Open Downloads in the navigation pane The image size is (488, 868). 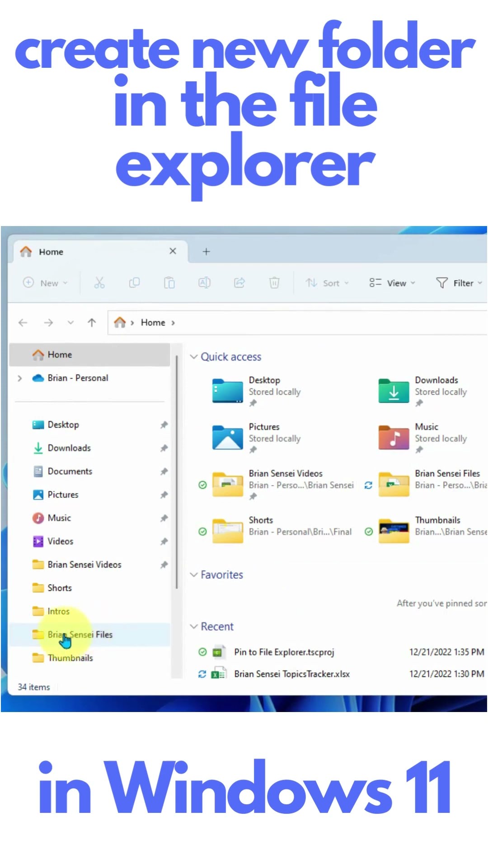click(69, 448)
